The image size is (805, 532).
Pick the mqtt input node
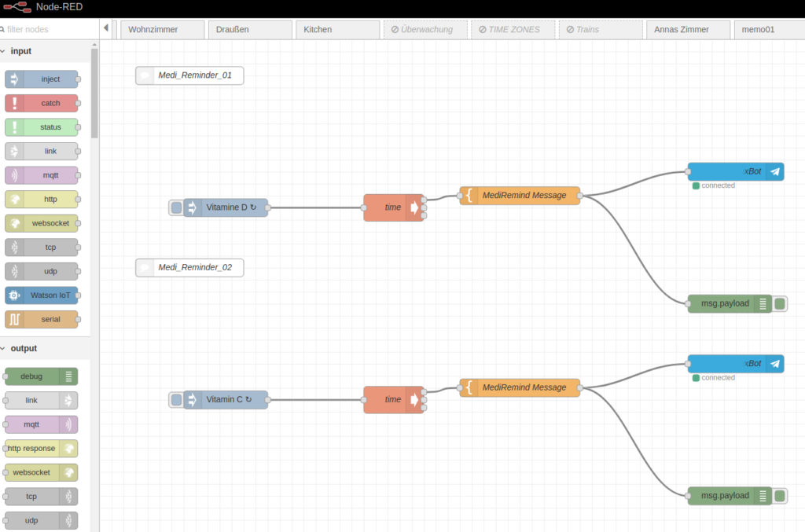(42, 175)
